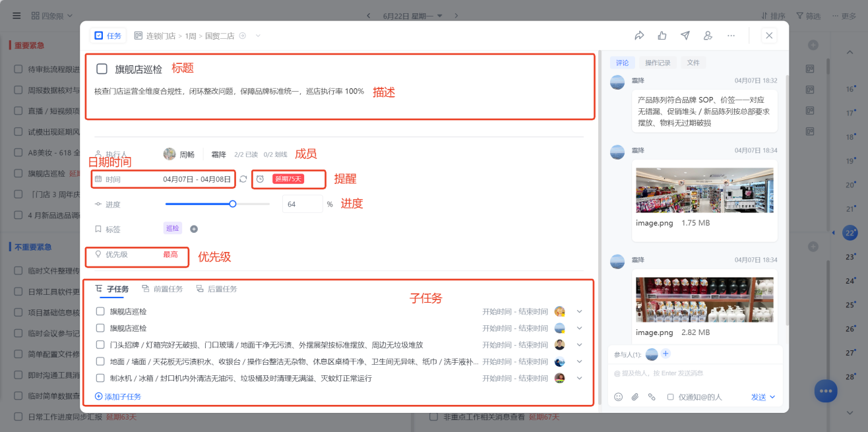Screen dimensions: 868x432
Task: Click the hamburger menu icon at top-left
Action: click(16, 15)
